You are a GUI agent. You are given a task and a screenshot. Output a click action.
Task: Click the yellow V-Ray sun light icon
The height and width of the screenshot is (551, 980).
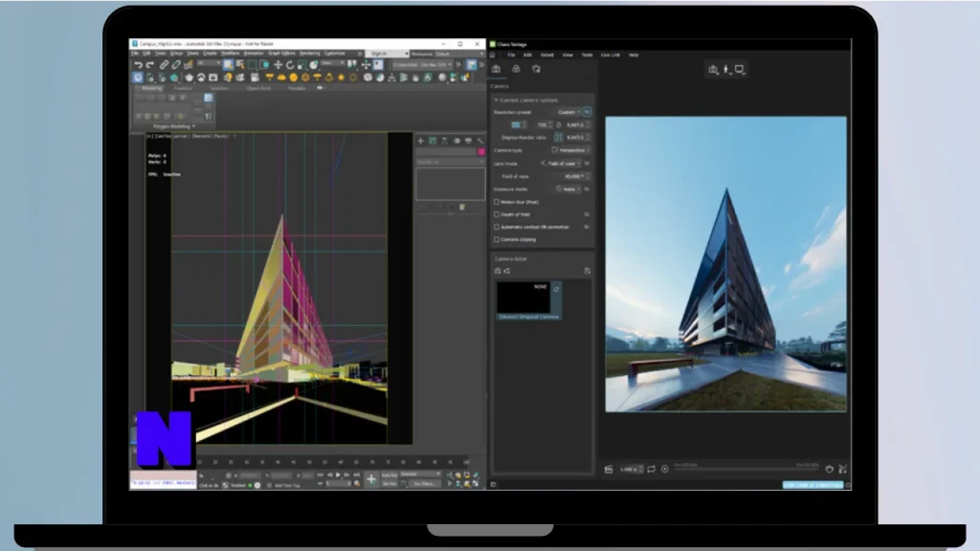pos(342,77)
